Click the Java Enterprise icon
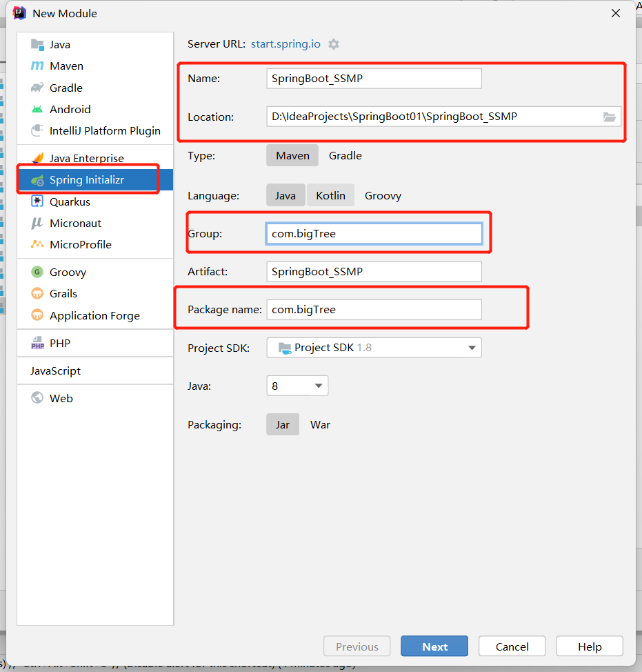The height and width of the screenshot is (672, 642). tap(37, 158)
